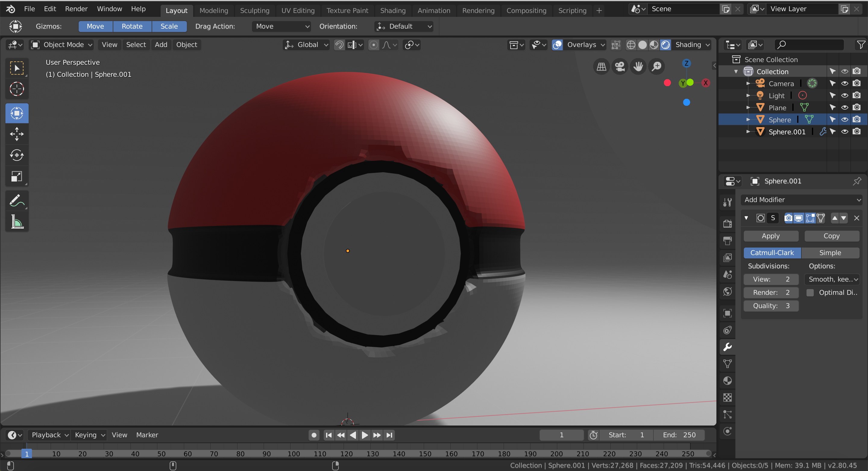Toggle modifier display in edit mode
The image size is (868, 471).
point(810,218)
